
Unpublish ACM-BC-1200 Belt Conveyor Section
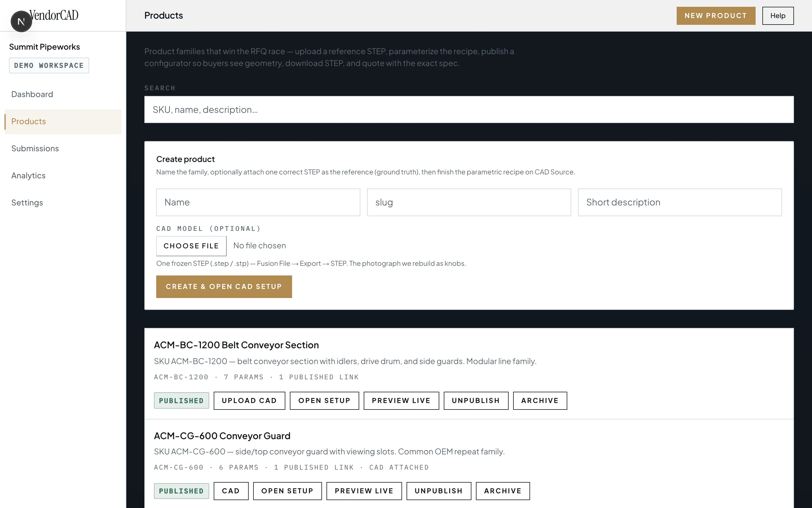click(476, 400)
